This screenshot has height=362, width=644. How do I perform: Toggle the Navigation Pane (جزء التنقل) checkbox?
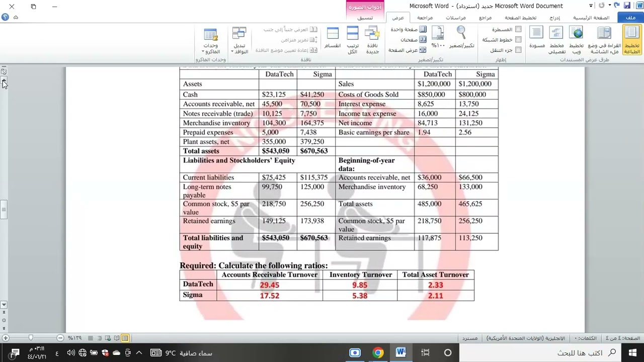(518, 50)
